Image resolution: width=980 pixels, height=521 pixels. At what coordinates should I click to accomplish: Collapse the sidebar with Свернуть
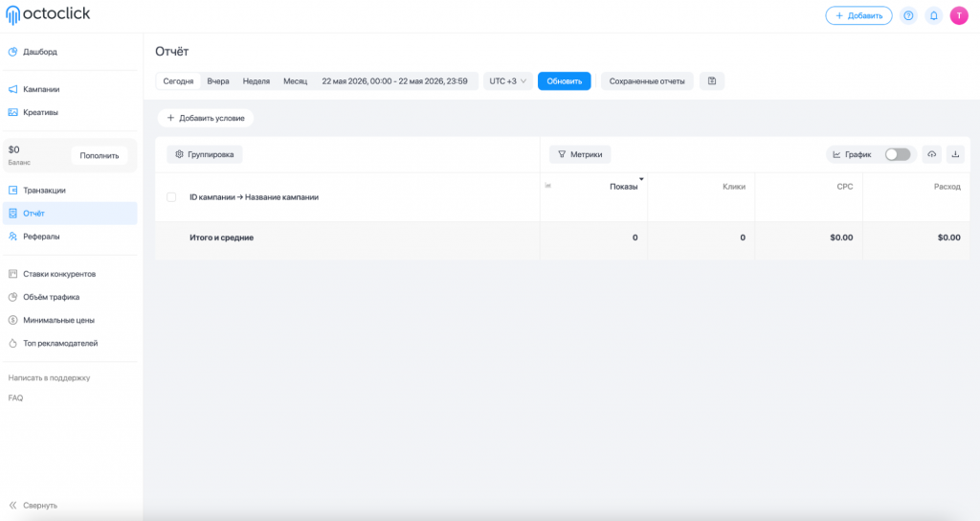(33, 506)
